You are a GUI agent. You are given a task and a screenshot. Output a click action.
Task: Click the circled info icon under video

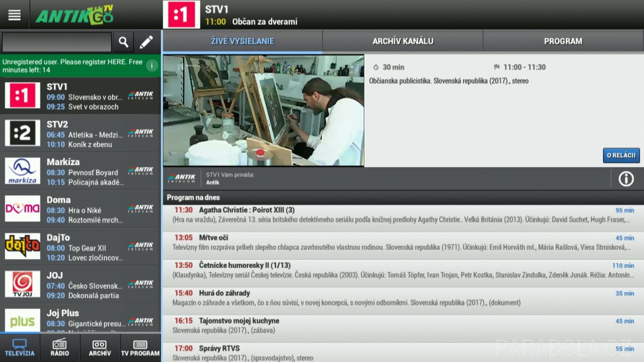626,179
